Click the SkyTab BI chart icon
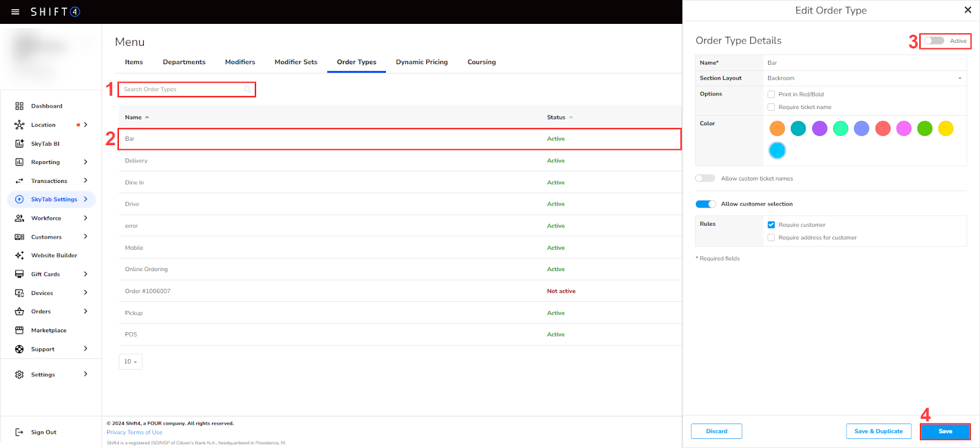Image resolution: width=980 pixels, height=448 pixels. click(20, 144)
